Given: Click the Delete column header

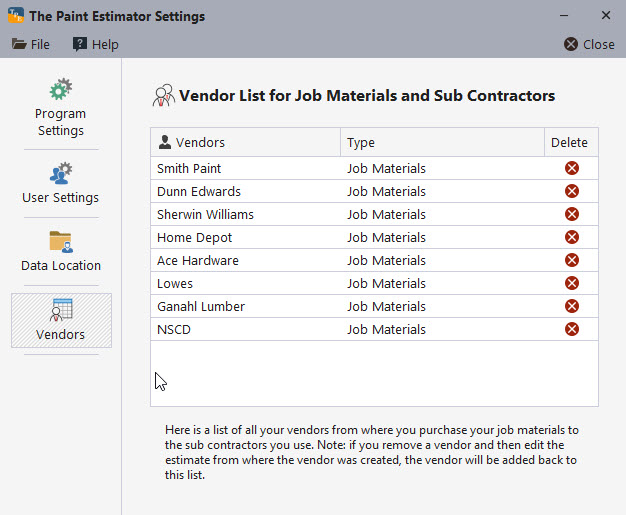Looking at the screenshot, I should click(x=571, y=143).
